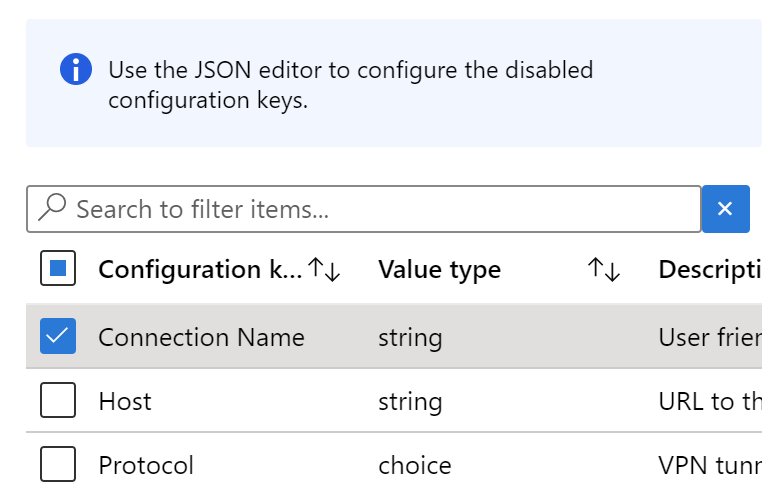Click the JSON editor info banner text

pos(350,85)
